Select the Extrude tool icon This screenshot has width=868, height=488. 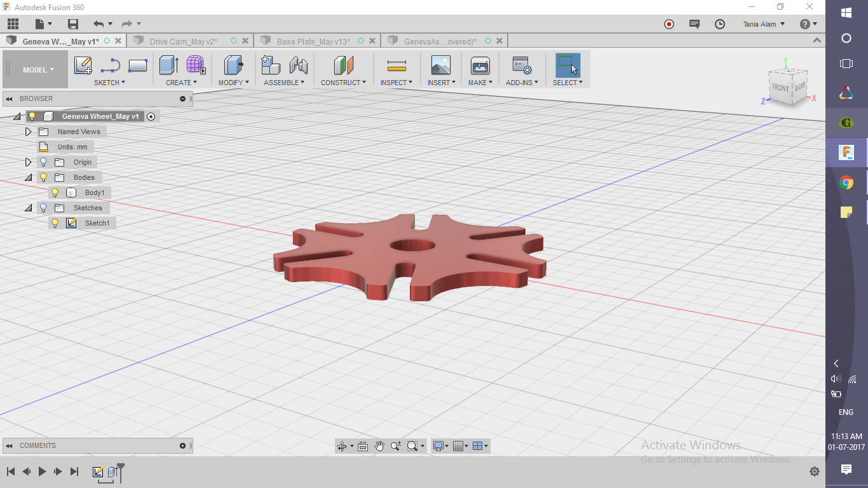pos(168,65)
